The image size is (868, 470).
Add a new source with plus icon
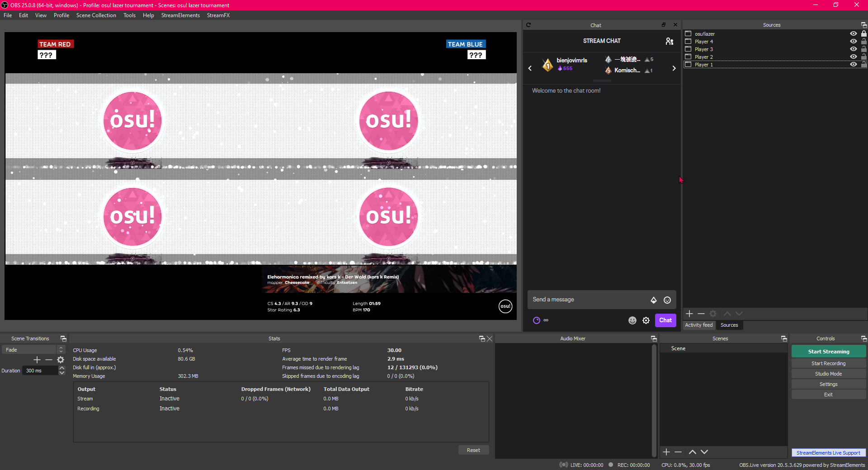point(689,314)
